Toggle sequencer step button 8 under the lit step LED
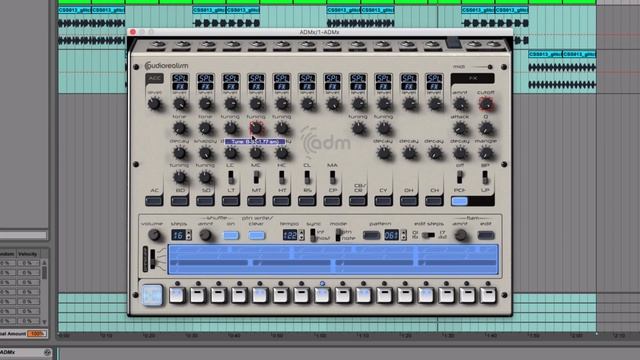This screenshot has width=640, height=360. [322, 295]
